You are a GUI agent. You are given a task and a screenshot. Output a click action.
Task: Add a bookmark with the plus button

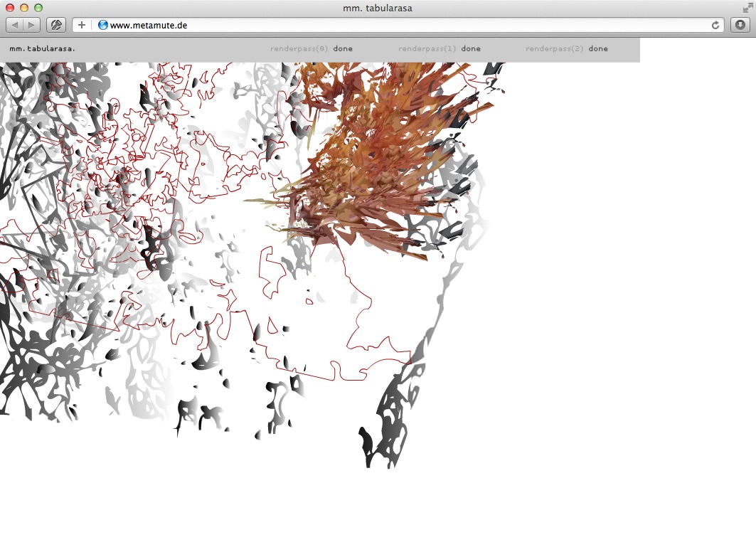click(82, 25)
